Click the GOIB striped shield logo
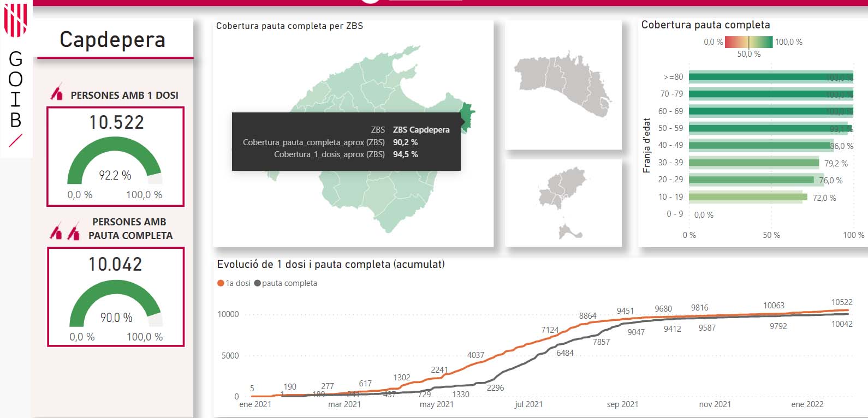868x418 pixels. [x=16, y=21]
